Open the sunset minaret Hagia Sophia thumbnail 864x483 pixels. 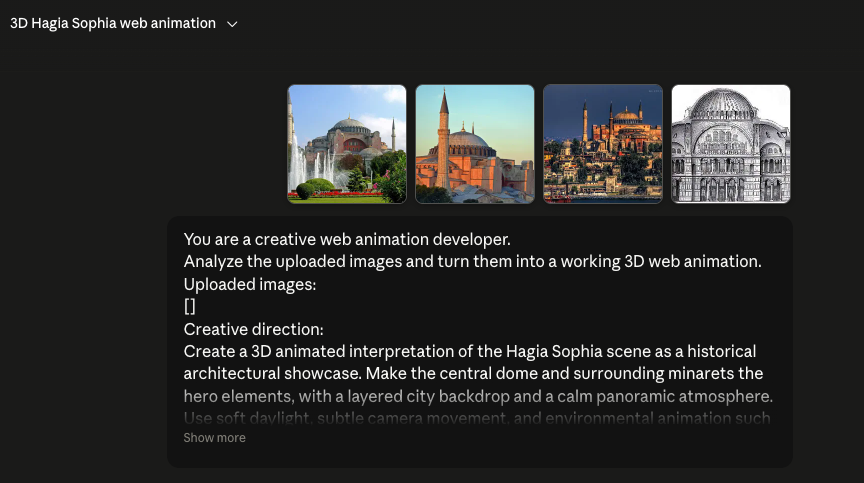475,144
